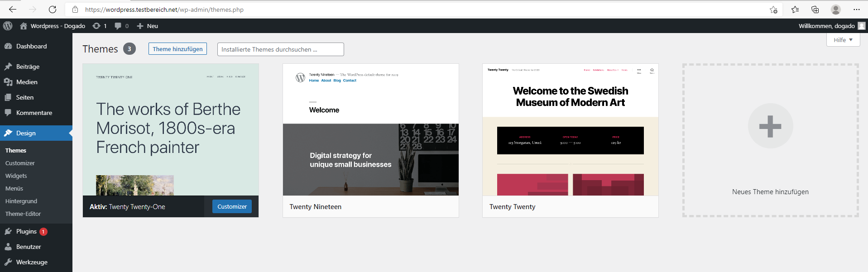868x272 pixels.
Task: Visit the site via Wordpress - Dogado home icon
Action: coord(53,26)
